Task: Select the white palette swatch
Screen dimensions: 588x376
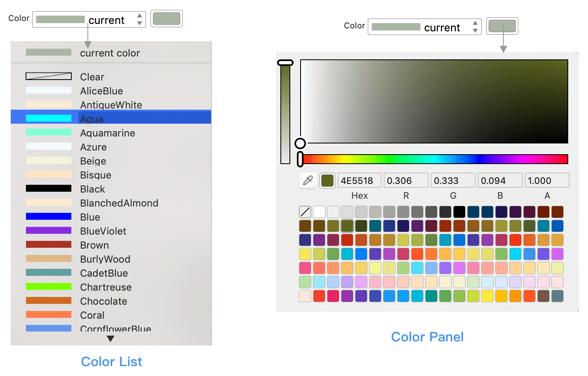Action: (319, 212)
